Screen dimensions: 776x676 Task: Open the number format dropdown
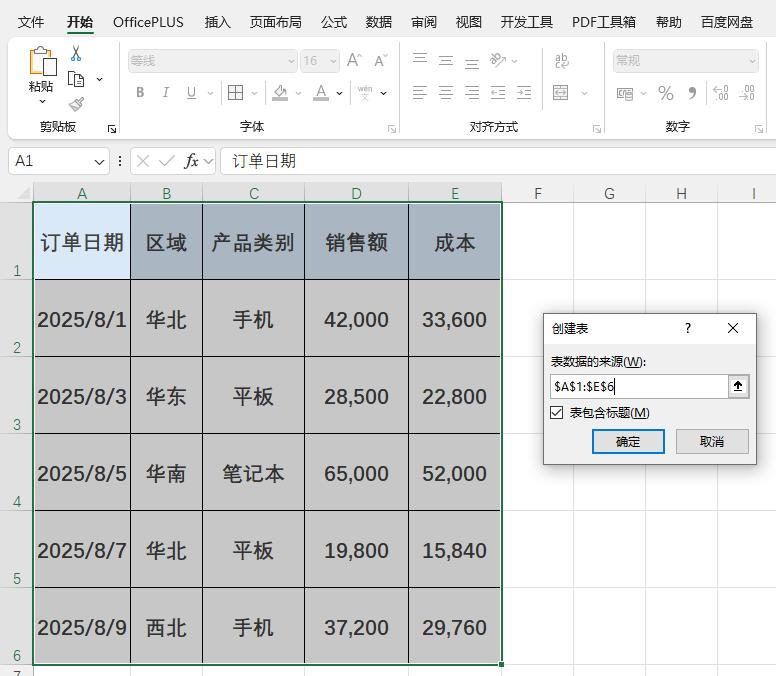point(752,61)
